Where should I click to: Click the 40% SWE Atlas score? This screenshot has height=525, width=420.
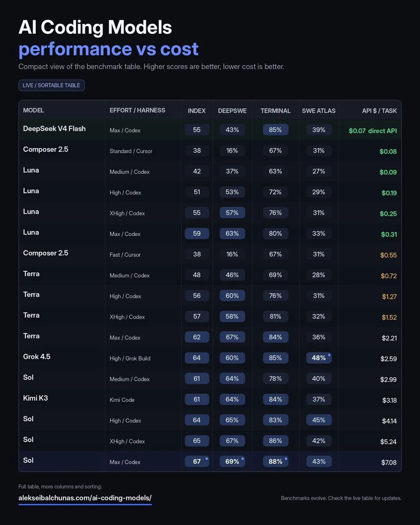[x=319, y=379]
